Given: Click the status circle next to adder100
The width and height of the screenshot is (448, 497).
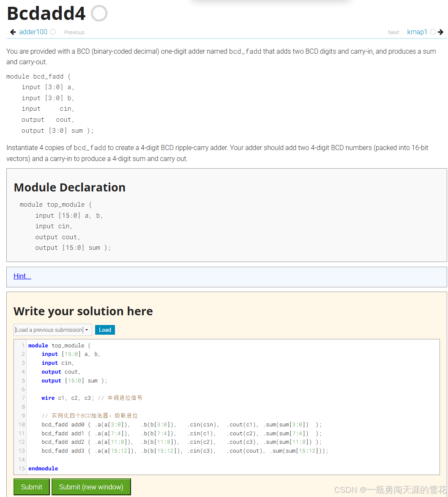Looking at the screenshot, I should pos(53,32).
